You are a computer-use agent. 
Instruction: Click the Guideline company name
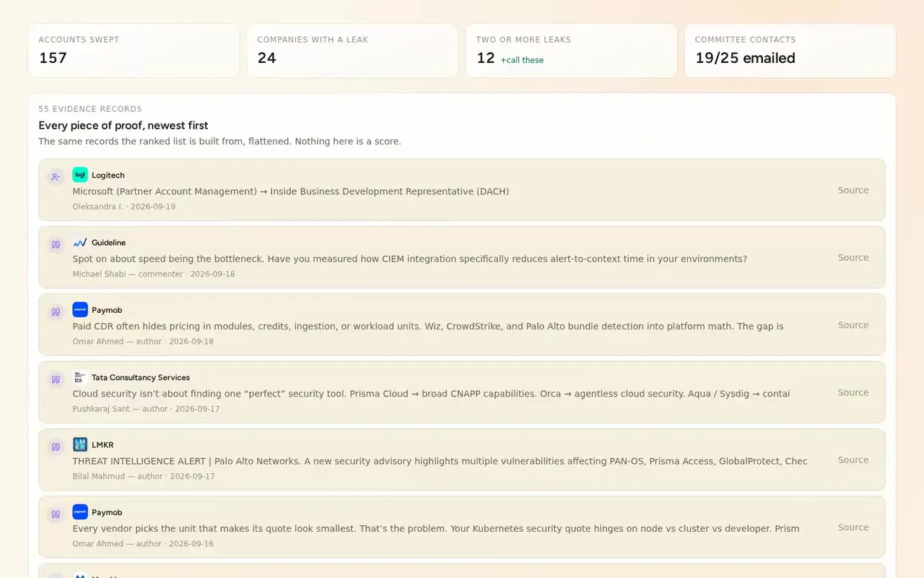pos(109,242)
